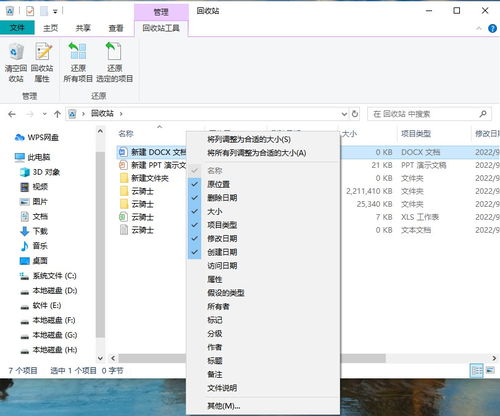The height and width of the screenshot is (416, 500).
Task: Uncheck 大小 column
Action: coord(263,212)
